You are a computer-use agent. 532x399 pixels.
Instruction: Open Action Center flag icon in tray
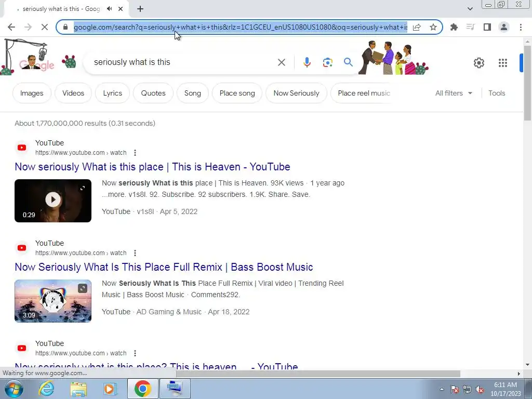point(455,389)
